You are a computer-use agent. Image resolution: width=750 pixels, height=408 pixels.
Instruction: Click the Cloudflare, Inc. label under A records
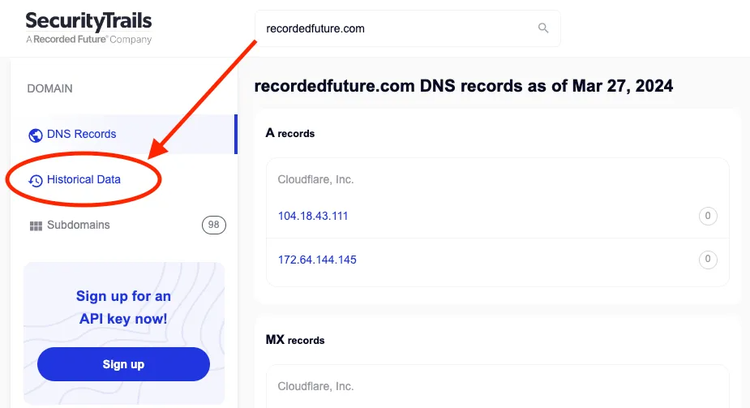316,180
